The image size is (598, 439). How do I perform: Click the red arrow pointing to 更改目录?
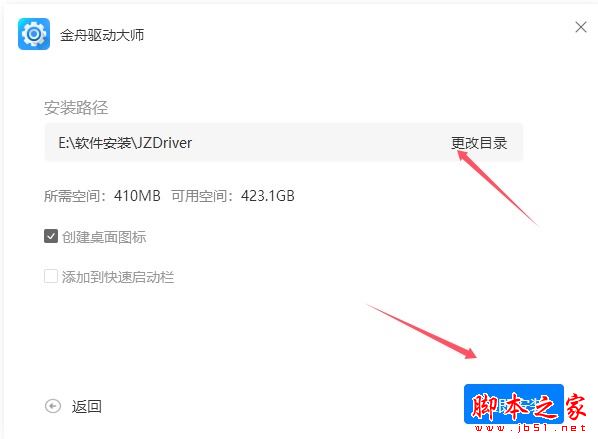pyautogui.click(x=497, y=187)
